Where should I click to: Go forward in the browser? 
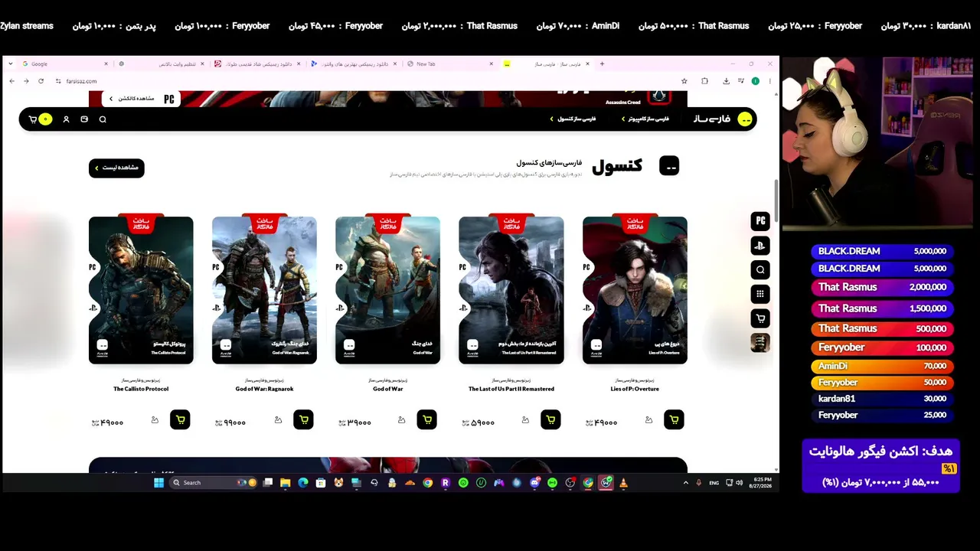click(x=26, y=81)
